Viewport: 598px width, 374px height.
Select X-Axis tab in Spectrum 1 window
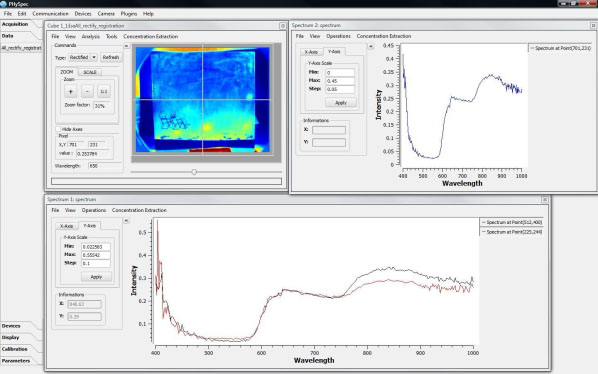[x=66, y=226]
